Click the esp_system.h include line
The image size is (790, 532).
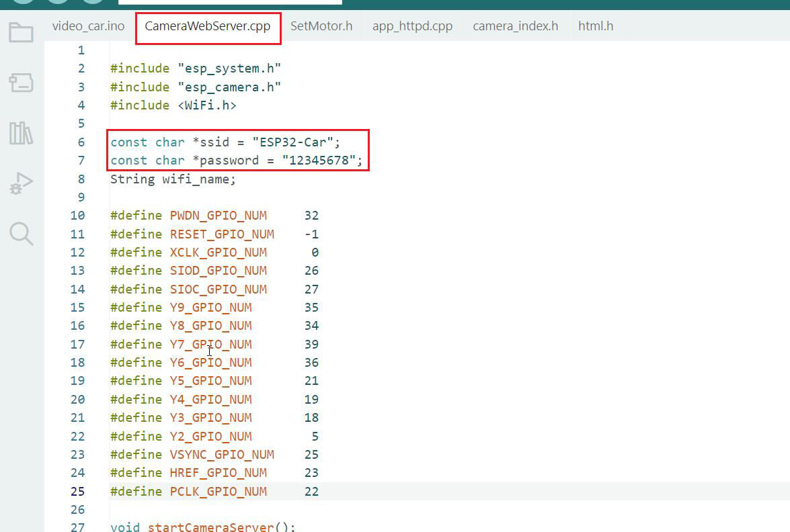pos(196,69)
